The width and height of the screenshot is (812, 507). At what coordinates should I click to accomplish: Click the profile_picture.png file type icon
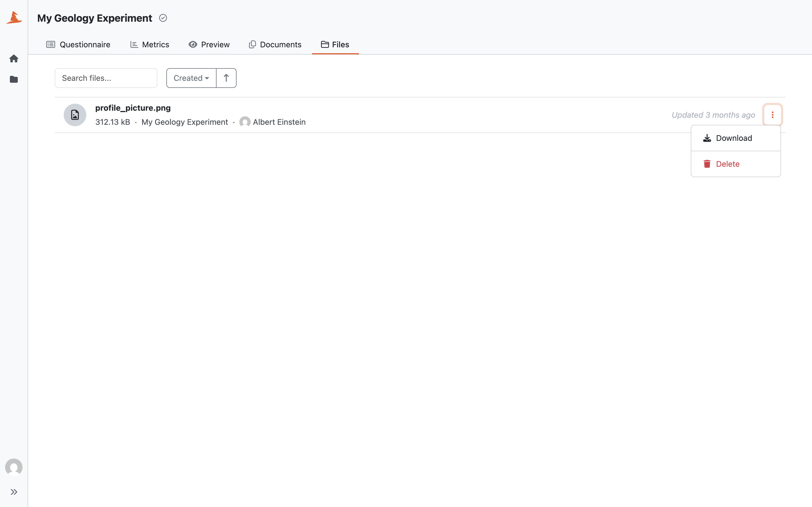pyautogui.click(x=75, y=115)
